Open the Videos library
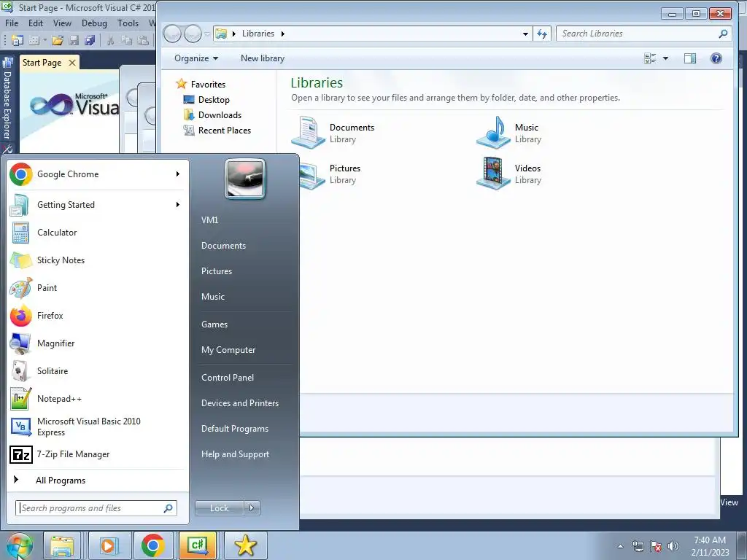Screen dimensions: 747x560 pos(510,174)
